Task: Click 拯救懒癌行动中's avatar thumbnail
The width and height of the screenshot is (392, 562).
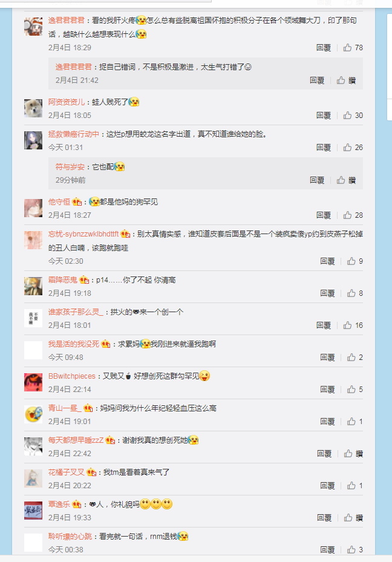Action: coord(33,140)
